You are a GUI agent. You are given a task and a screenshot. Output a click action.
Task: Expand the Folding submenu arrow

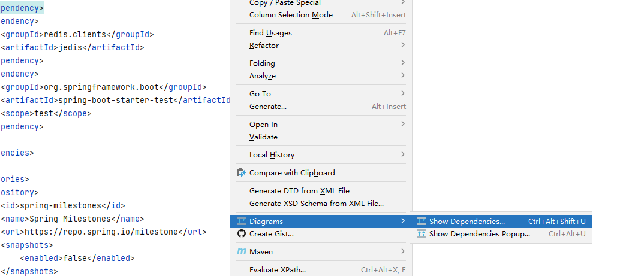coord(403,63)
